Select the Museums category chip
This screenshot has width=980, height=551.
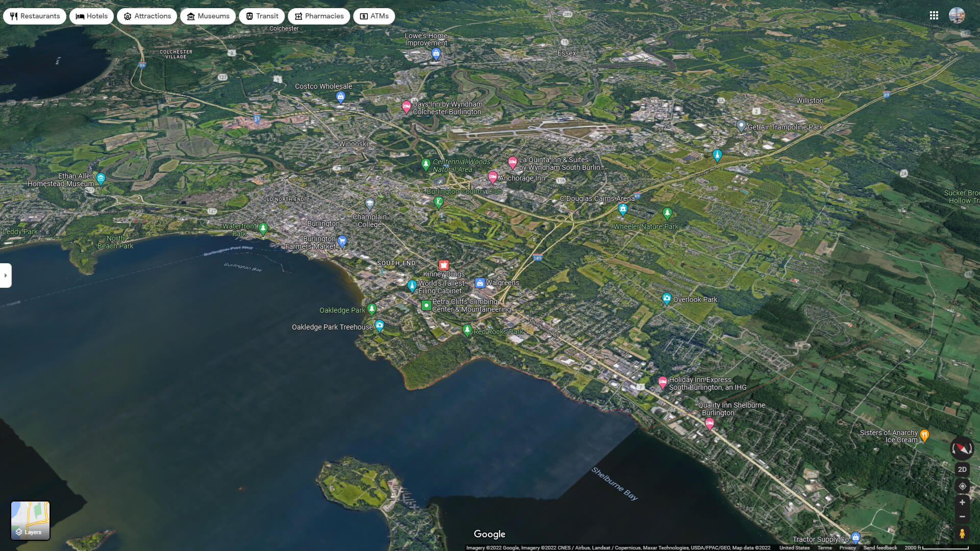[208, 16]
